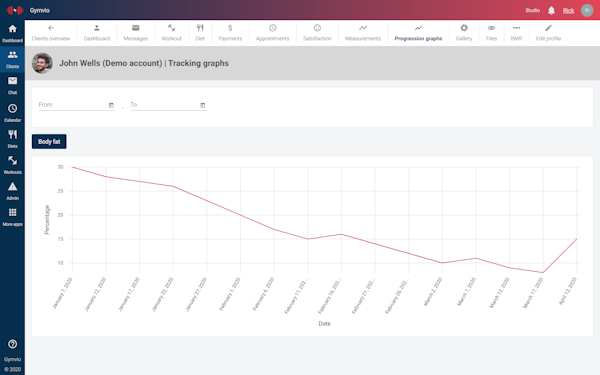Viewport: 600px width, 375px height.
Task: Select the Progression graphs tab
Action: click(x=418, y=33)
